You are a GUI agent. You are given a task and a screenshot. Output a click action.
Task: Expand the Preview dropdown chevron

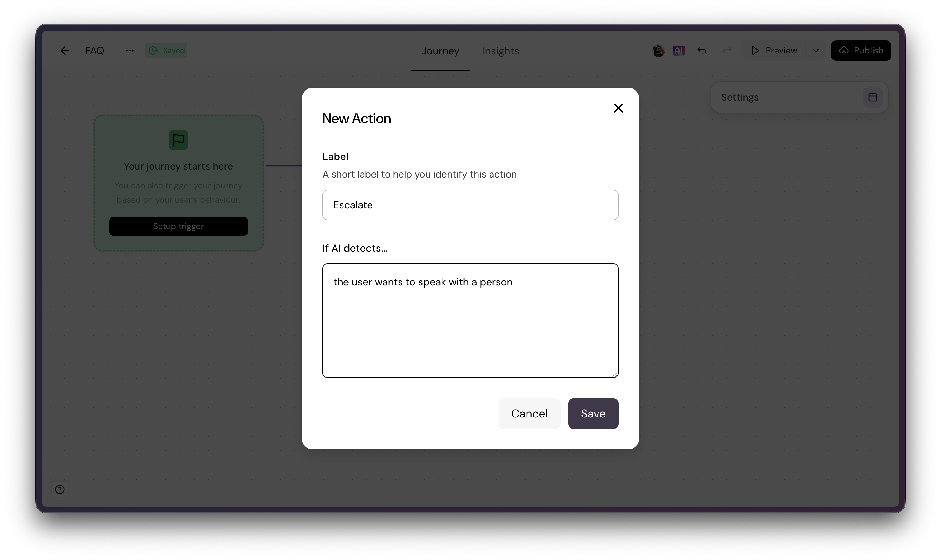click(816, 51)
